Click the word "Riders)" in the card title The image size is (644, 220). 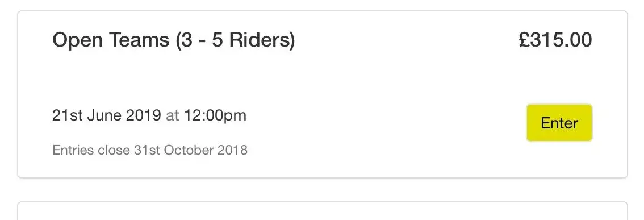pos(262,40)
